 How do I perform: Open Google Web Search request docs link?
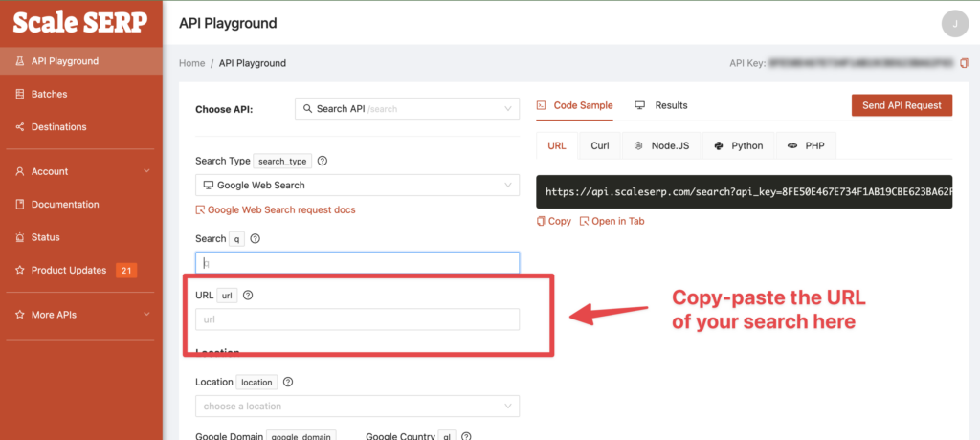tap(276, 210)
